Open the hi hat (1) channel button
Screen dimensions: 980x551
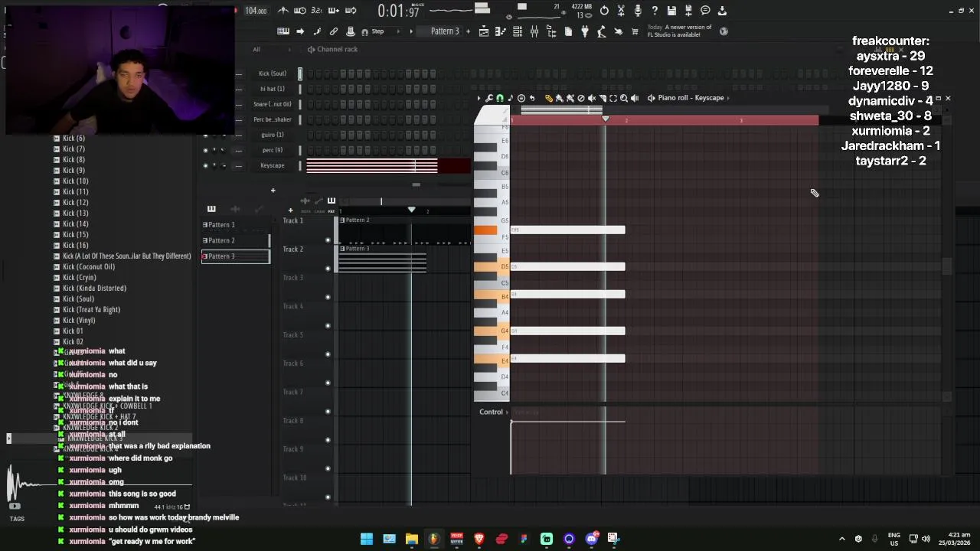coord(272,89)
